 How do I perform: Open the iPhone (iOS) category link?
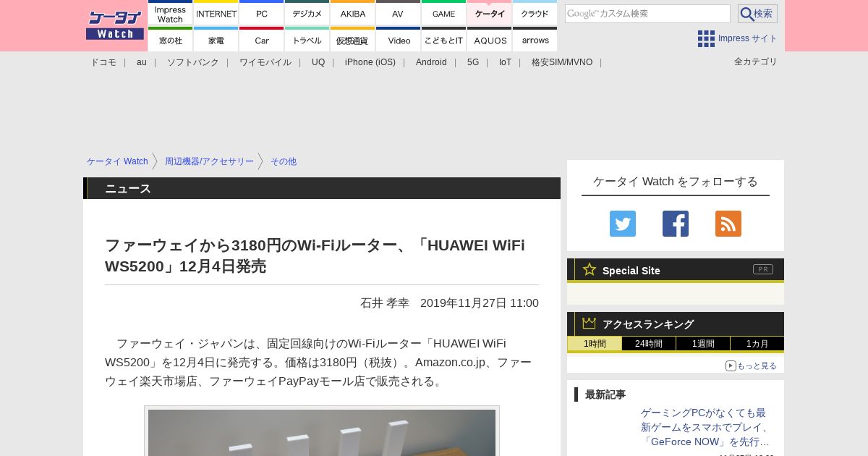click(x=370, y=62)
